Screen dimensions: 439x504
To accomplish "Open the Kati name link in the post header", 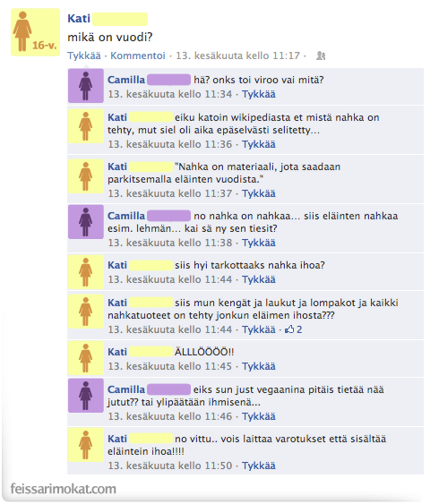I will tap(79, 19).
